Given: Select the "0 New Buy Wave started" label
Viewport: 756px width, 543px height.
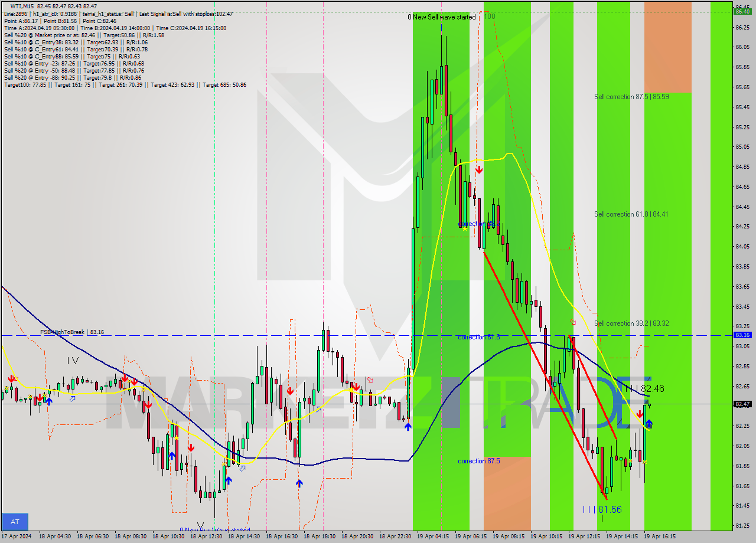Looking at the screenshot, I should pyautogui.click(x=214, y=530).
